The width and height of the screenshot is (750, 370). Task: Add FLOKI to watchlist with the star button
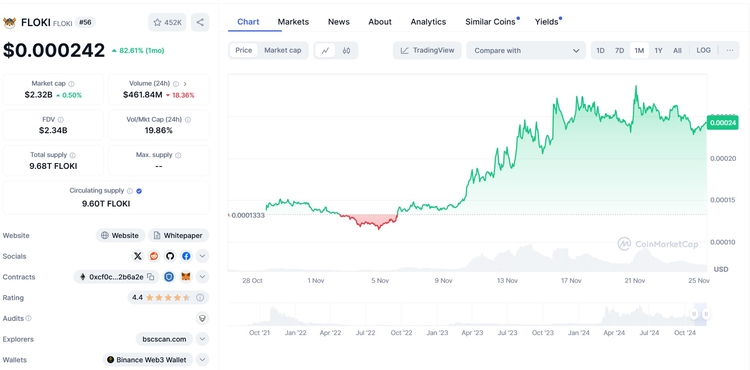167,22
